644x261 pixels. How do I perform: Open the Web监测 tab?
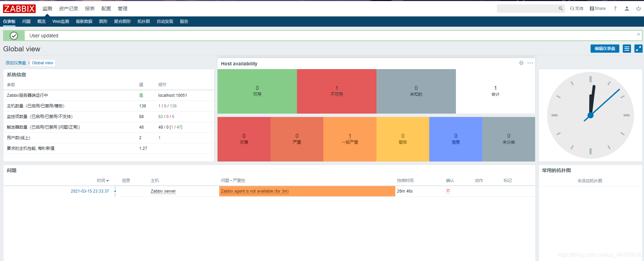61,21
